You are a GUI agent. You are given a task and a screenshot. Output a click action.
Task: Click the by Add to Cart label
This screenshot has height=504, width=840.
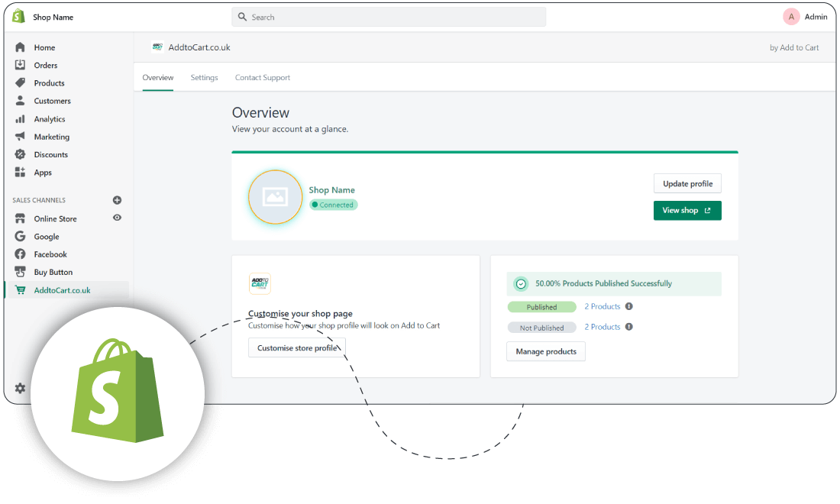pos(794,47)
